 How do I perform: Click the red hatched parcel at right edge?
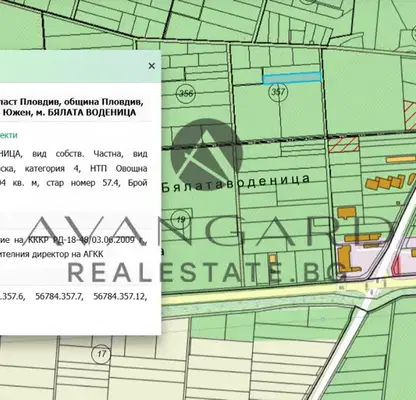410,115
